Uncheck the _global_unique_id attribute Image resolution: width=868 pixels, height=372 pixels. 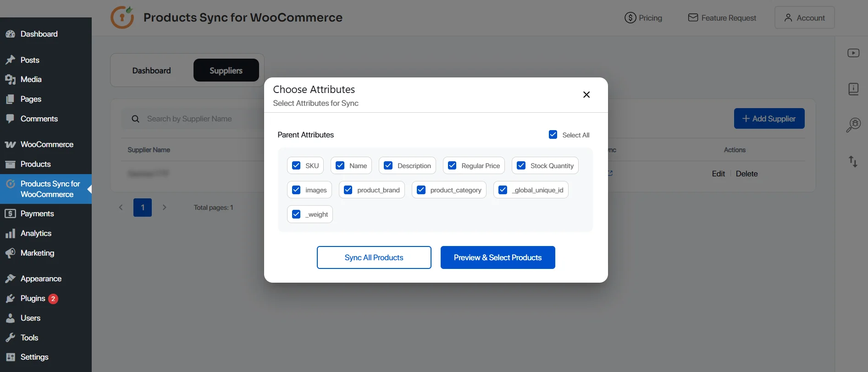pyautogui.click(x=503, y=190)
